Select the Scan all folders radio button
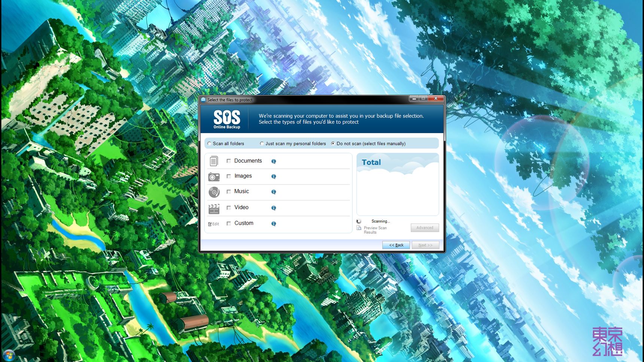 pos(209,144)
